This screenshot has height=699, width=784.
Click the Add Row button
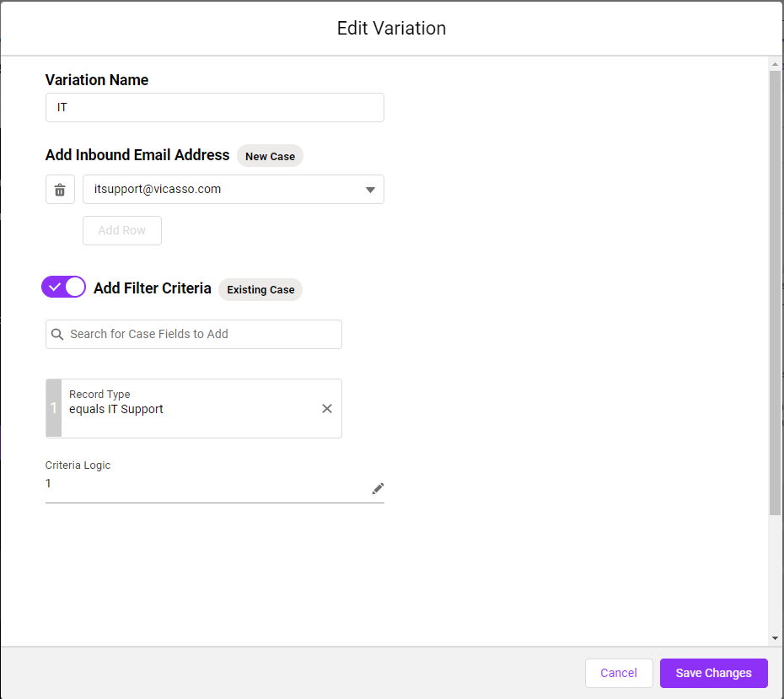[122, 230]
